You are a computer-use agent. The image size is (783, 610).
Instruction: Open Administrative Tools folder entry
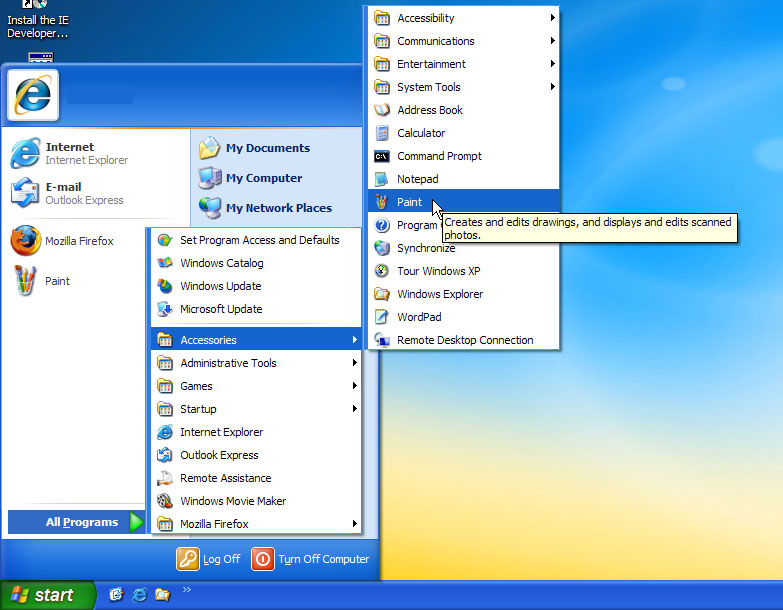click(256, 363)
